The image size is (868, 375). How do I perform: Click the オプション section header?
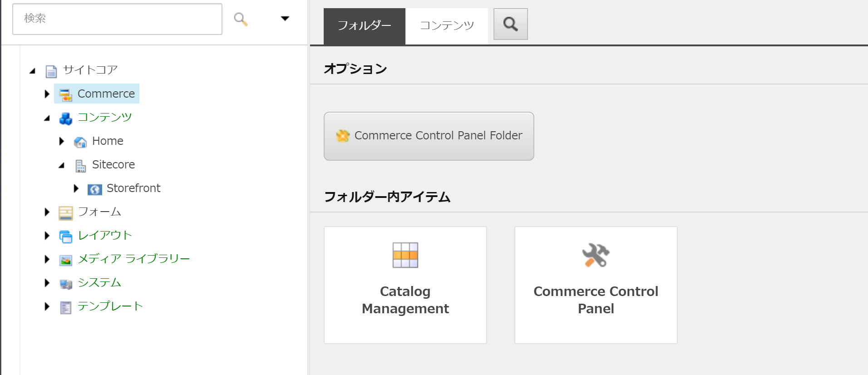(x=355, y=69)
